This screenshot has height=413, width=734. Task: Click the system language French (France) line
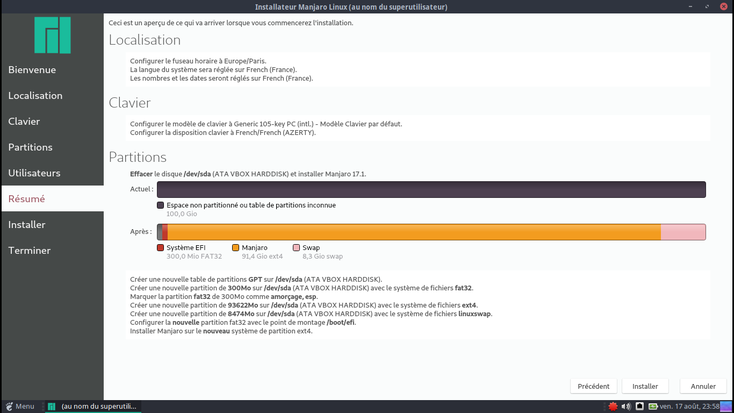coord(213,70)
